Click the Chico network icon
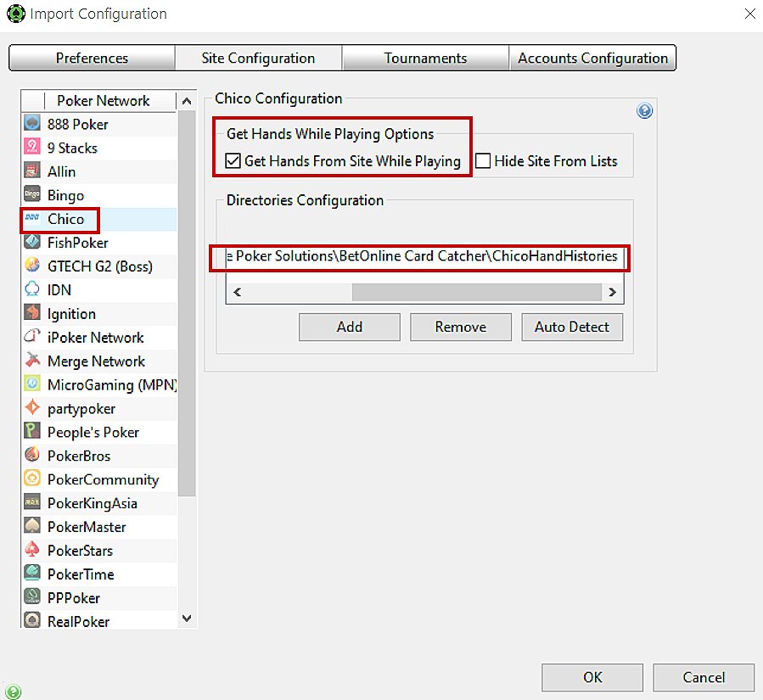Screen dimensions: 763x700 (x=32, y=218)
